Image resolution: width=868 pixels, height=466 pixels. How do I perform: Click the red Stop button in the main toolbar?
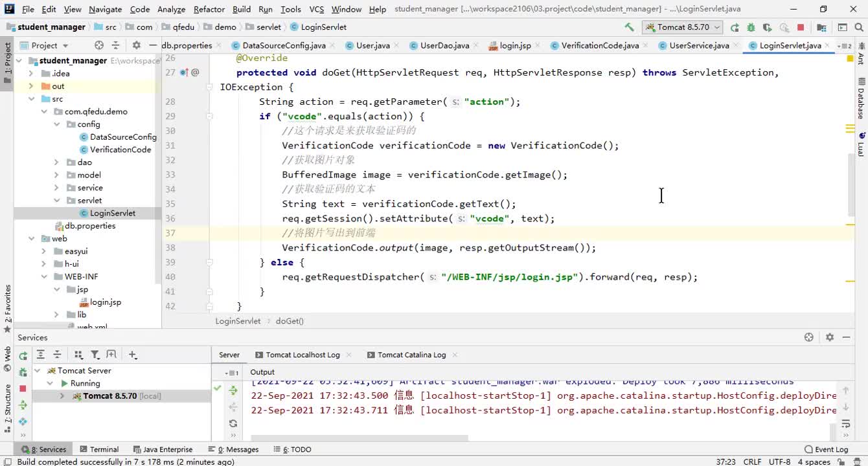[801, 27]
